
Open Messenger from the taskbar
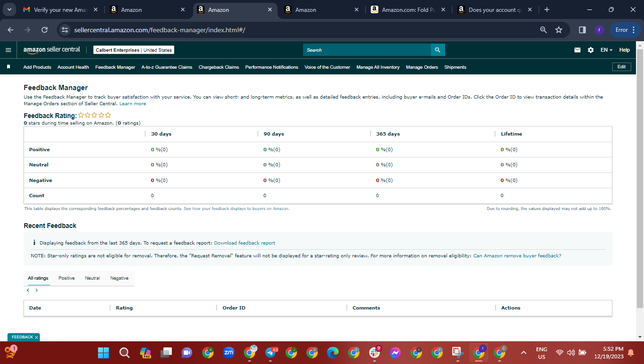tap(395, 353)
